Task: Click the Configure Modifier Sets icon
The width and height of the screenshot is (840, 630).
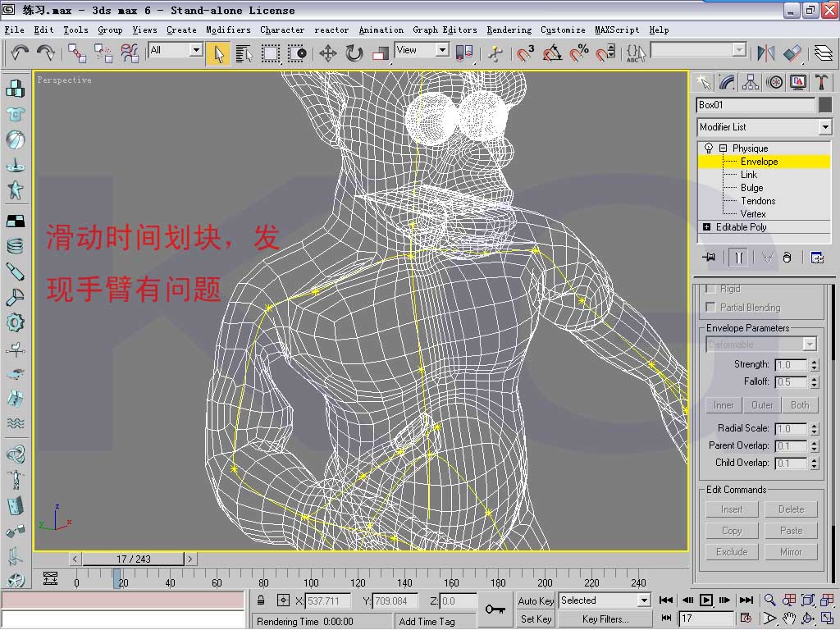Action: (x=817, y=257)
